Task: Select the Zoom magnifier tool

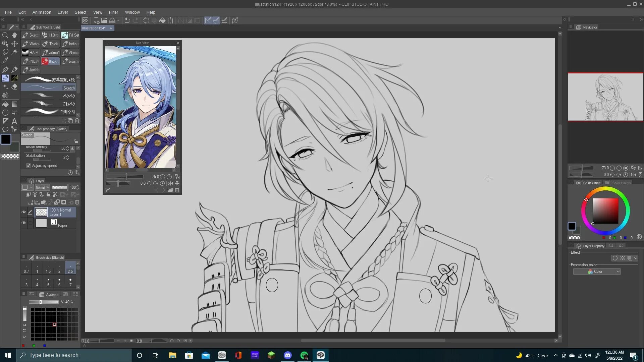Action: click(5, 35)
